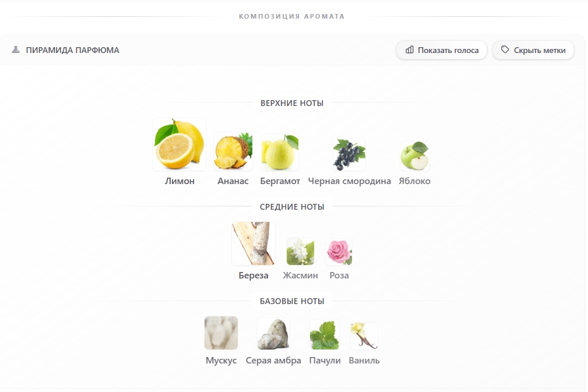Select the patchouli leaf image
Image resolution: width=588 pixels, height=392 pixels.
click(325, 335)
